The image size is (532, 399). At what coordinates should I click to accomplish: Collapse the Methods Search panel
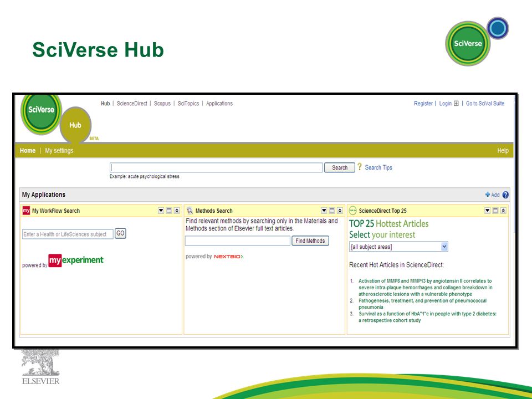click(x=340, y=211)
